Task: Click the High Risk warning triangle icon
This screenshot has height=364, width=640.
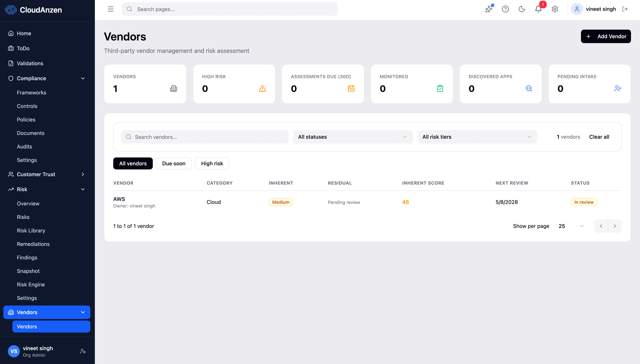Action: click(x=262, y=88)
